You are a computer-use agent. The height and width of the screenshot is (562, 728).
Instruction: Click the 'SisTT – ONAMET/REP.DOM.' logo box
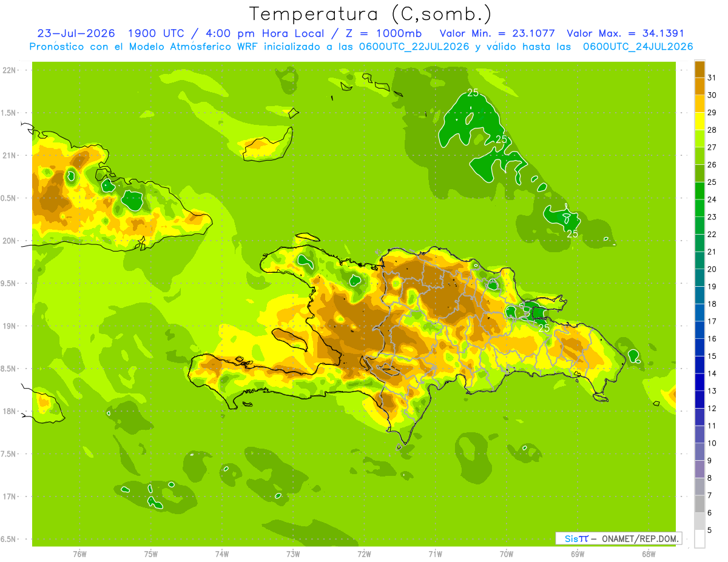[619, 538]
